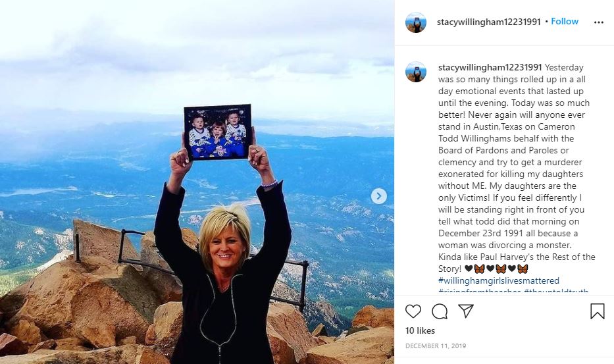
Task: Click the small avatar beside the caption
Action: coord(416,72)
